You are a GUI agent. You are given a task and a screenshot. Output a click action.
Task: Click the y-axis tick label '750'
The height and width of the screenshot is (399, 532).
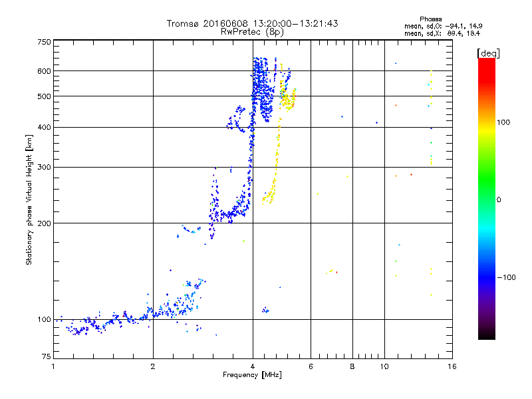click(x=44, y=42)
